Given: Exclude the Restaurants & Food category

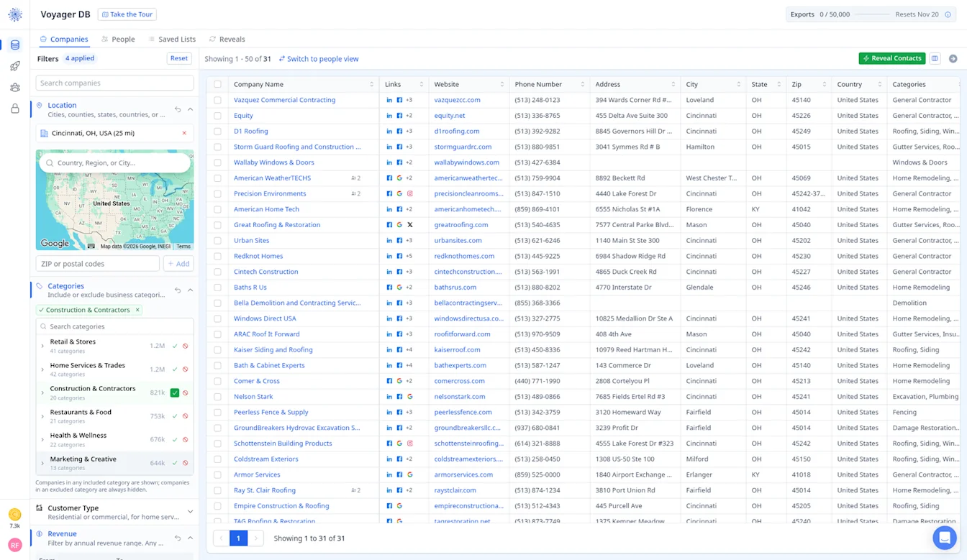Looking at the screenshot, I should point(186,416).
